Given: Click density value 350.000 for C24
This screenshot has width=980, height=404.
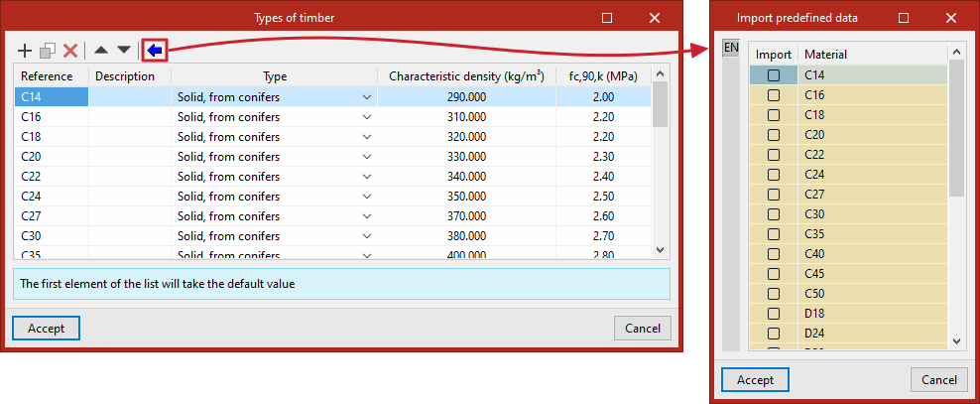Looking at the screenshot, I should click(x=466, y=197).
